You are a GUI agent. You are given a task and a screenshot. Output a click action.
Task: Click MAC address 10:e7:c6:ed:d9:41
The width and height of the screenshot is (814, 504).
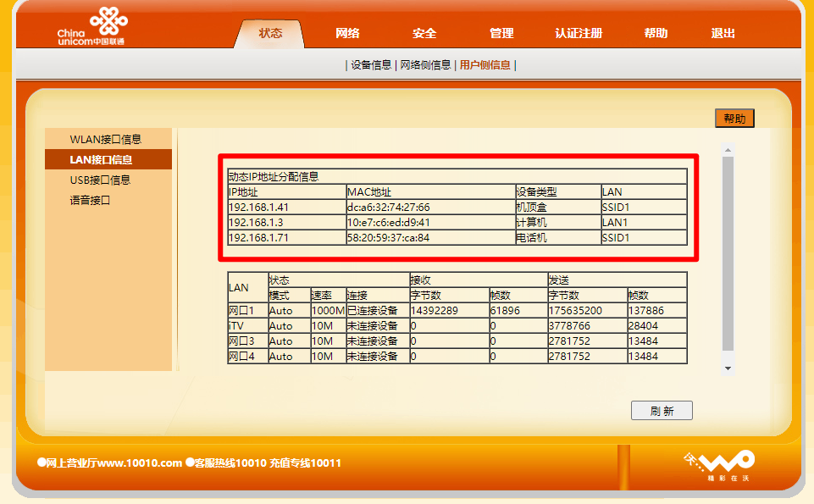click(x=389, y=222)
